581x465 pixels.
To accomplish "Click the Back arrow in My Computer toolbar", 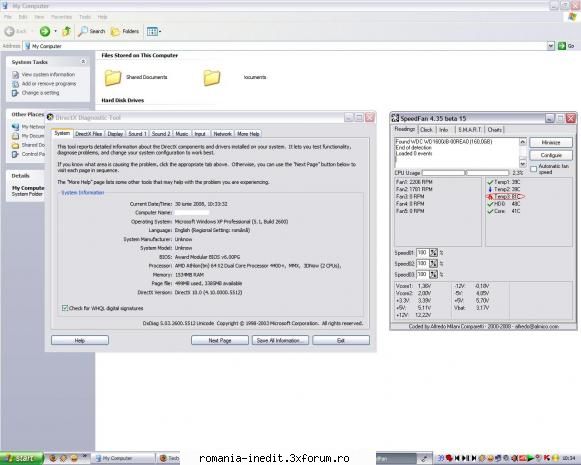I will pyautogui.click(x=10, y=31).
